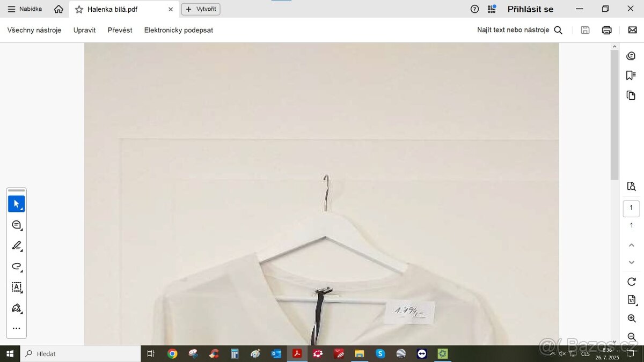Screen dimensions: 644x362
Task: Select the add comment tool
Action: pos(17,225)
